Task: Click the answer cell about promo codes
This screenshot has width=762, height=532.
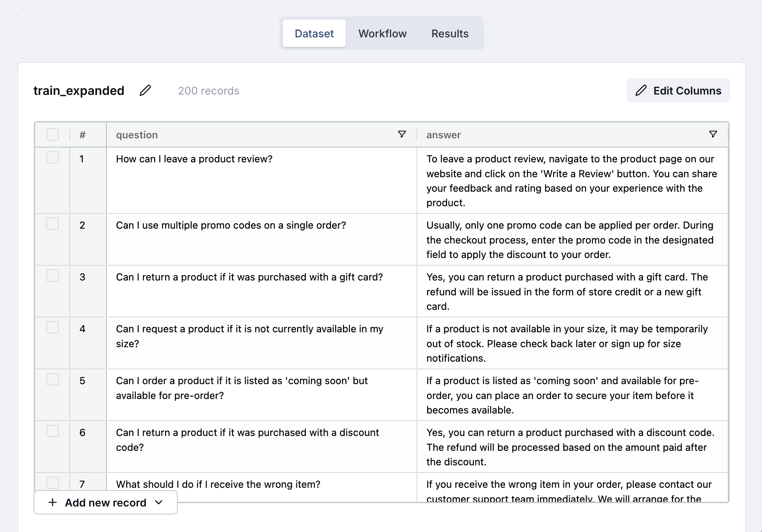Action: pyautogui.click(x=570, y=240)
